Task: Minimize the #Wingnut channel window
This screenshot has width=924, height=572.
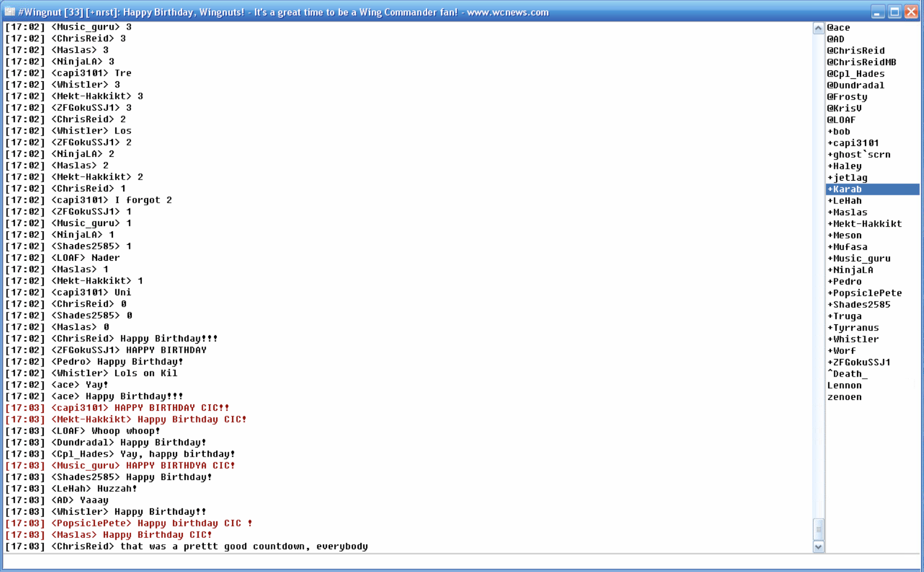Action: 877,12
